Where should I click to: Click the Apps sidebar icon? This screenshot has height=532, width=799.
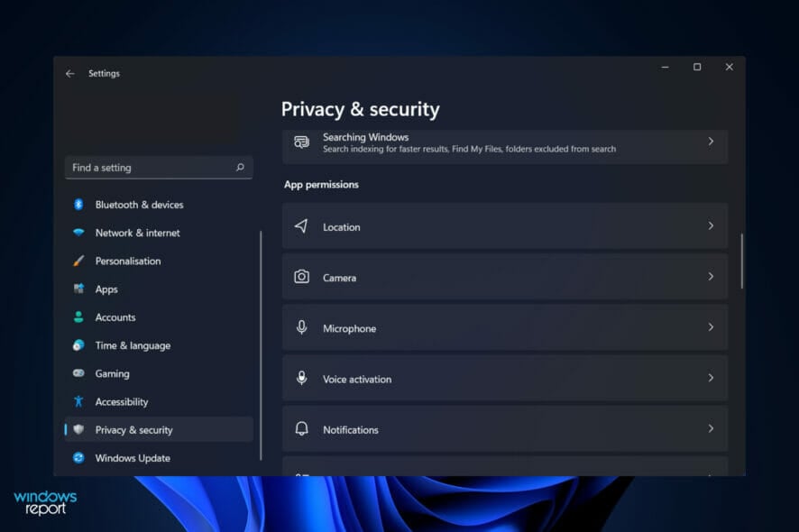tap(79, 289)
